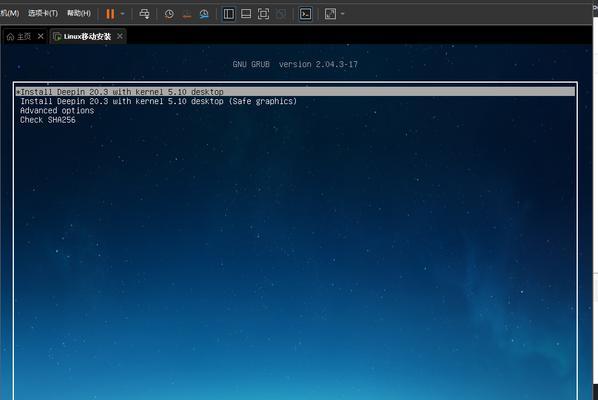Expand the dropdown beside the stretch display icon
The height and width of the screenshot is (400, 598).
point(342,14)
